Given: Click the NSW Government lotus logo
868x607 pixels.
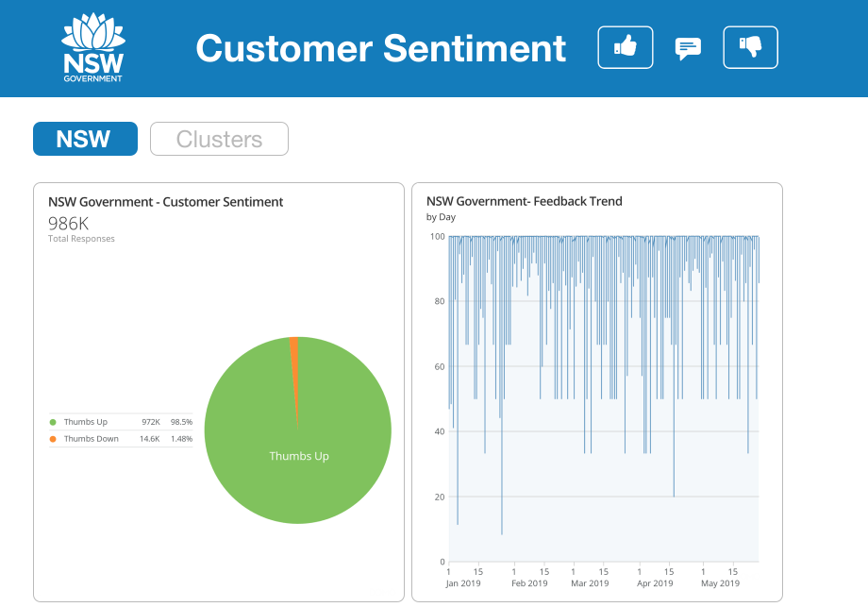Looking at the screenshot, I should click(93, 47).
